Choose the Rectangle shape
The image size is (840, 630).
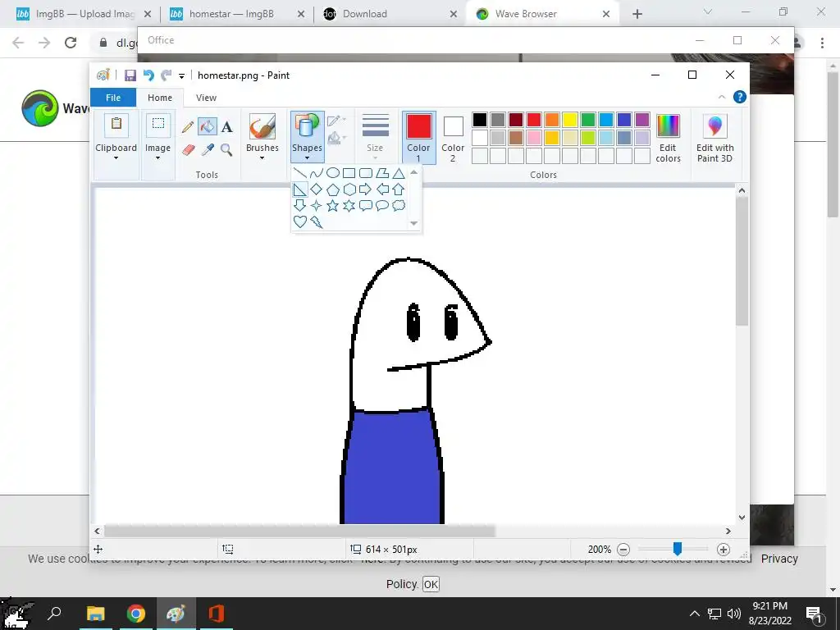pyautogui.click(x=349, y=173)
